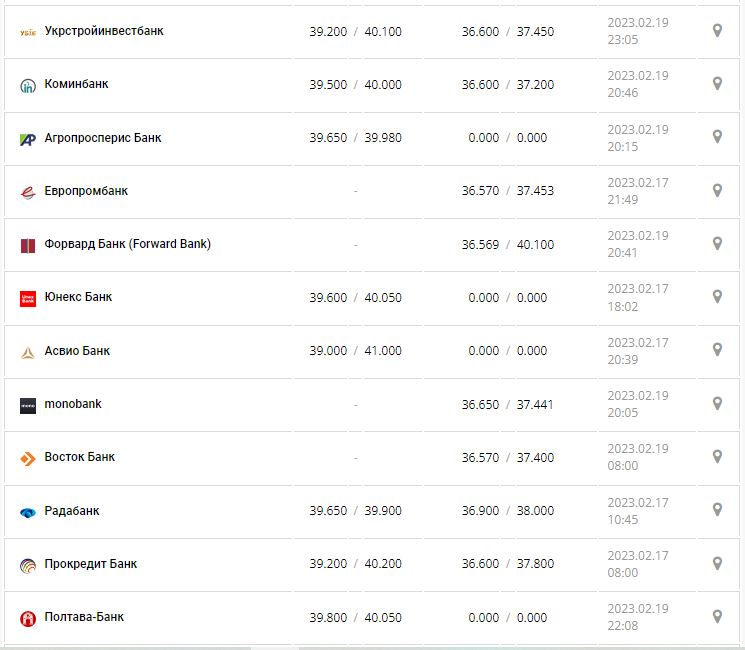The image size is (745, 650).
Task: Click the Европромбанк bank name
Action: click(x=86, y=191)
